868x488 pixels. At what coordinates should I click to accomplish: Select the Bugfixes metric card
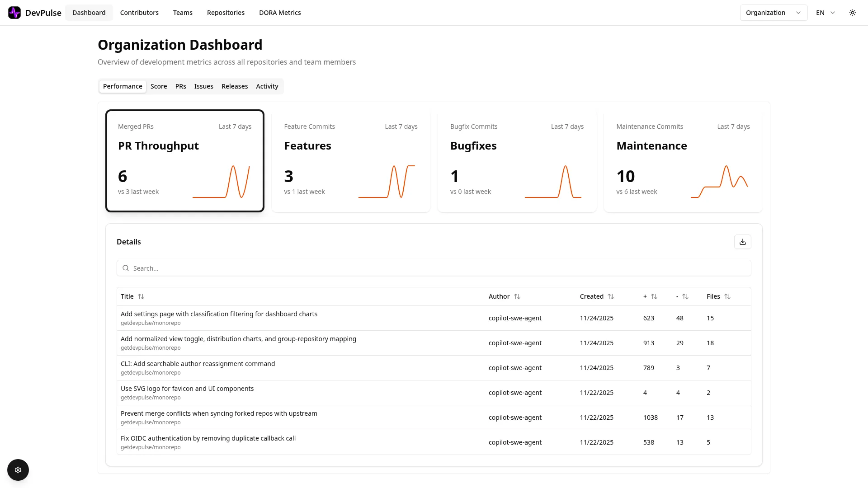coord(517,161)
